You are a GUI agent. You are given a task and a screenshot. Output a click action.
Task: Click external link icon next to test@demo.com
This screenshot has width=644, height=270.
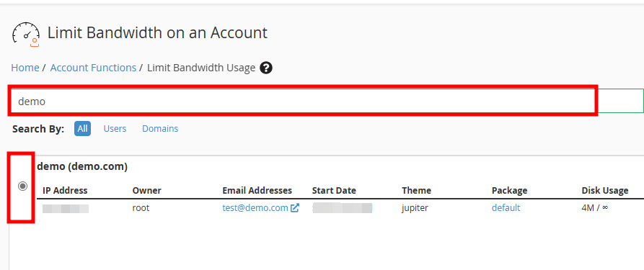point(294,208)
